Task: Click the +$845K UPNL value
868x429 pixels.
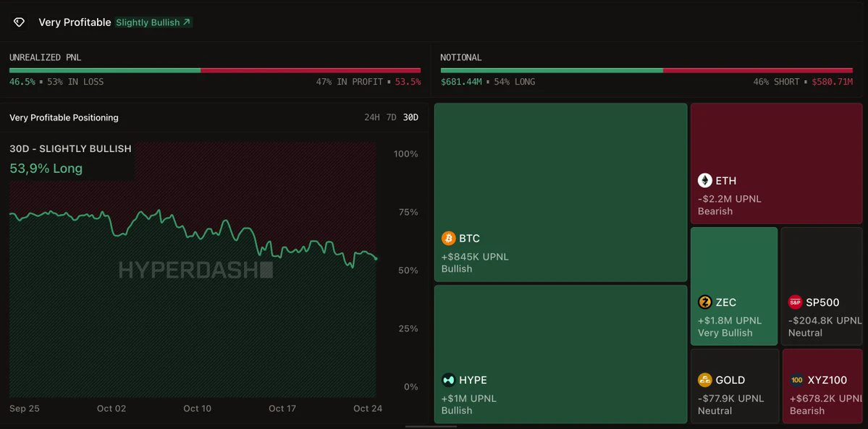Action: tap(474, 257)
